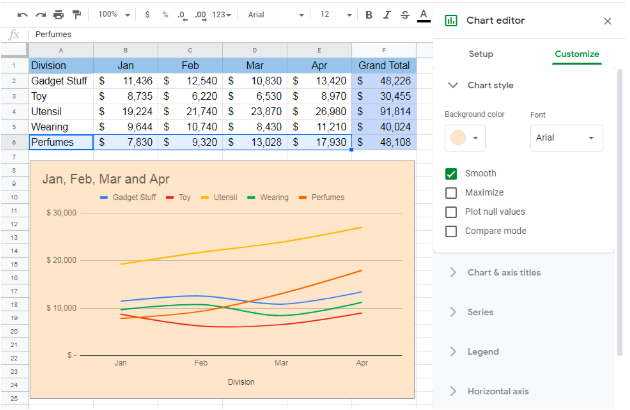Viewport: 630px width, 410px height.
Task: Click the Utensil legend entry in chart
Action: [219, 197]
